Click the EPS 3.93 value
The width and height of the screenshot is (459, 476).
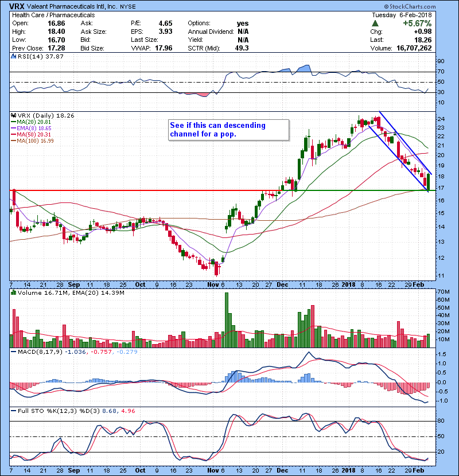coord(165,32)
